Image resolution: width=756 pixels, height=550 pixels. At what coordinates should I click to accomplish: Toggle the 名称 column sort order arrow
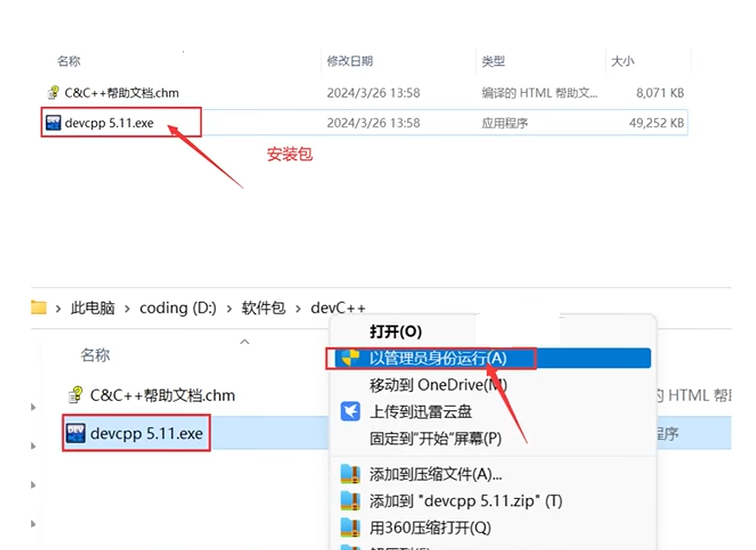click(x=245, y=342)
